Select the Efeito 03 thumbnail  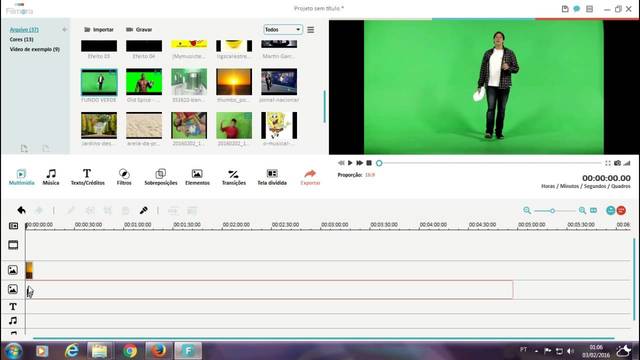pyautogui.click(x=99, y=46)
